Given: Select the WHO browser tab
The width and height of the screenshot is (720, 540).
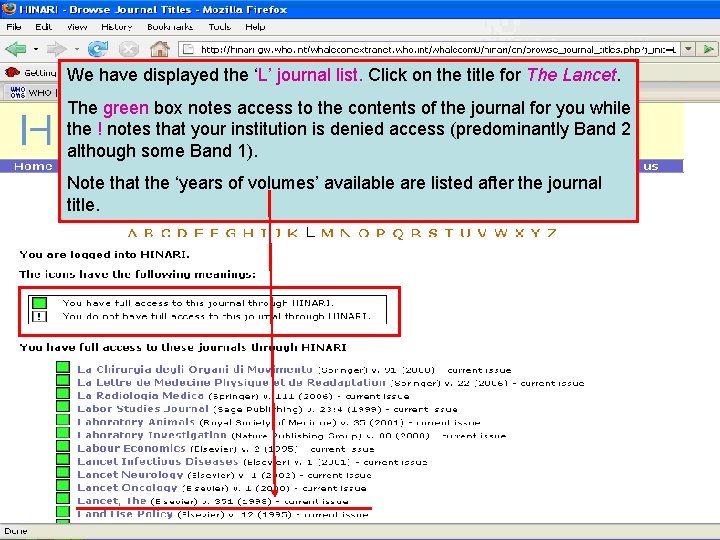Looking at the screenshot, I should [x=31, y=92].
